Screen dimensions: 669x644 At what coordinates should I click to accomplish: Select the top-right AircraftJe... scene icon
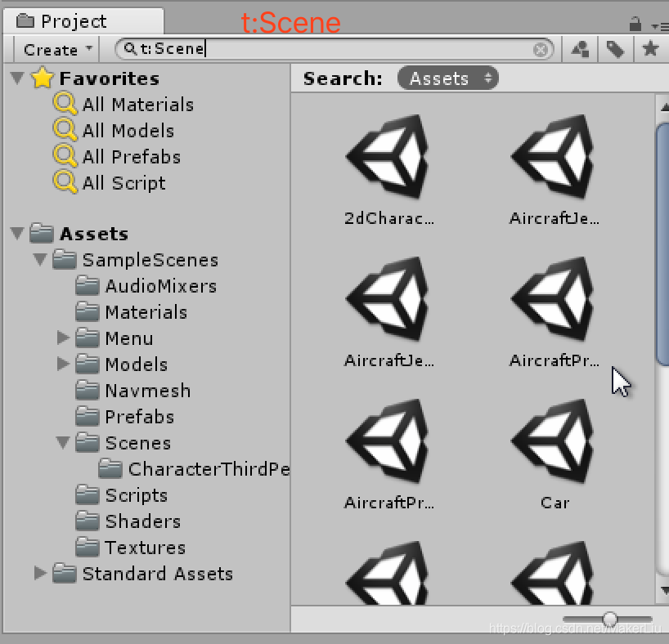tap(554, 157)
